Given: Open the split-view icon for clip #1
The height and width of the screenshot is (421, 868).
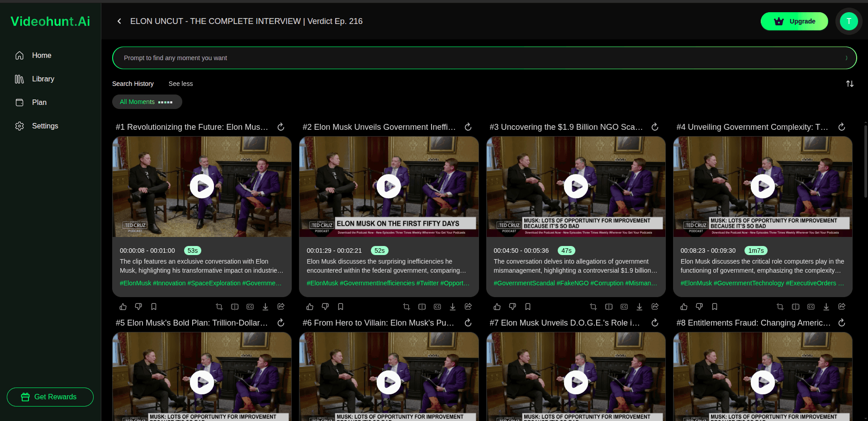Looking at the screenshot, I should (235, 307).
